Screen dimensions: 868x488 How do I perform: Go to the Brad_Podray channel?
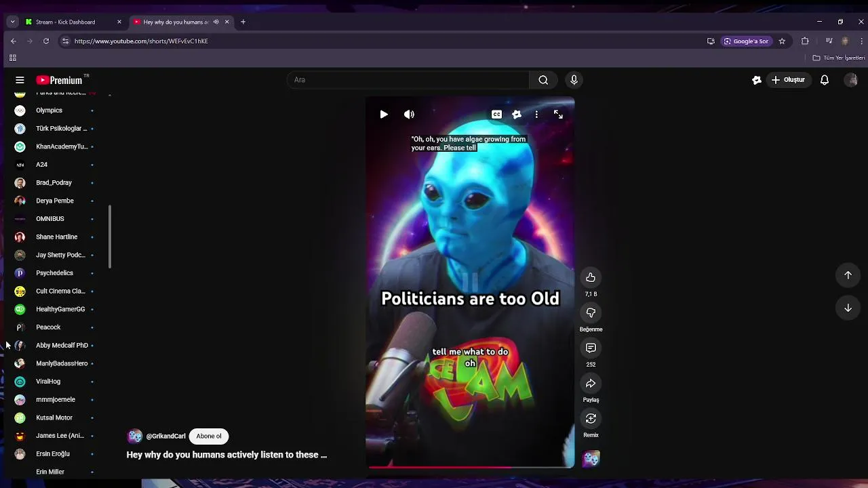pyautogui.click(x=54, y=183)
